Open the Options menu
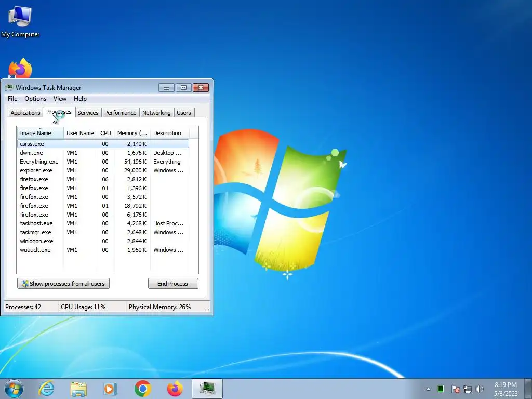This screenshot has width=532, height=399. click(x=35, y=99)
